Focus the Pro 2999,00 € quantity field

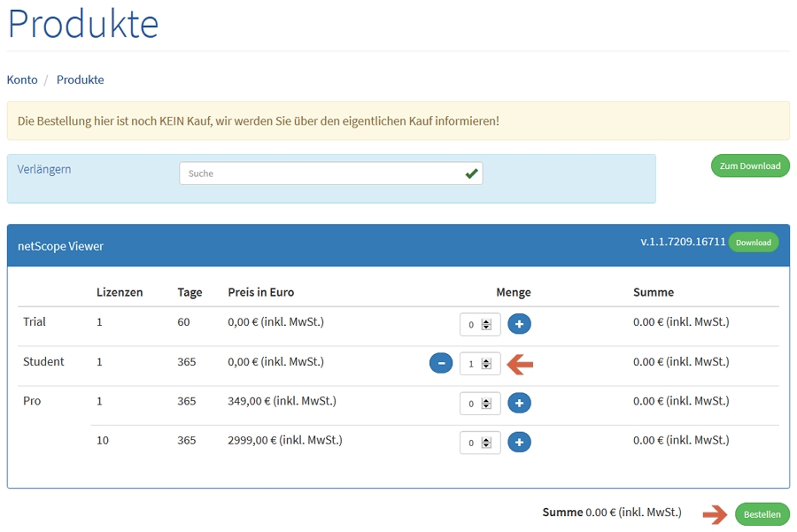(480, 443)
